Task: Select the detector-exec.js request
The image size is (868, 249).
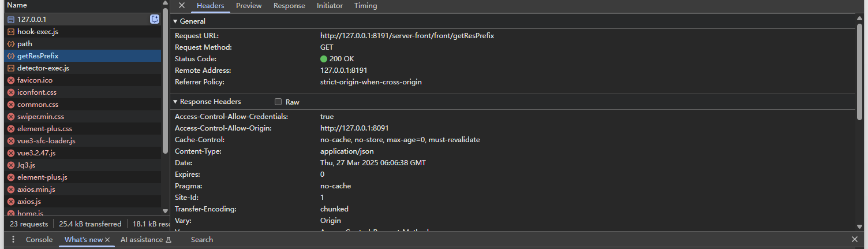Action: [x=43, y=68]
